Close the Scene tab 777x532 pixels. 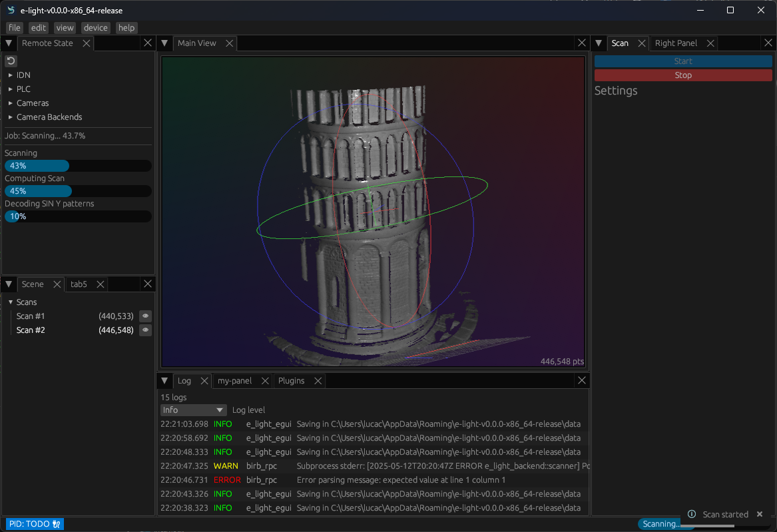point(57,284)
